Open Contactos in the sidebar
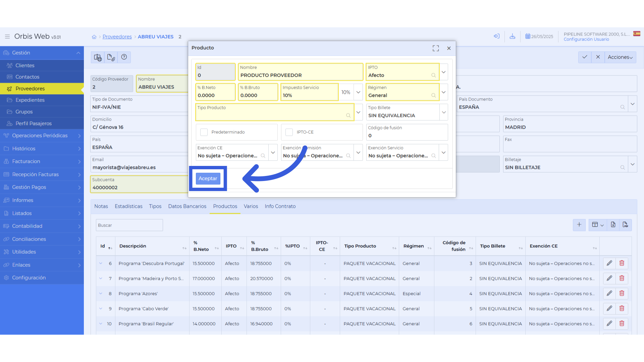 42,77
